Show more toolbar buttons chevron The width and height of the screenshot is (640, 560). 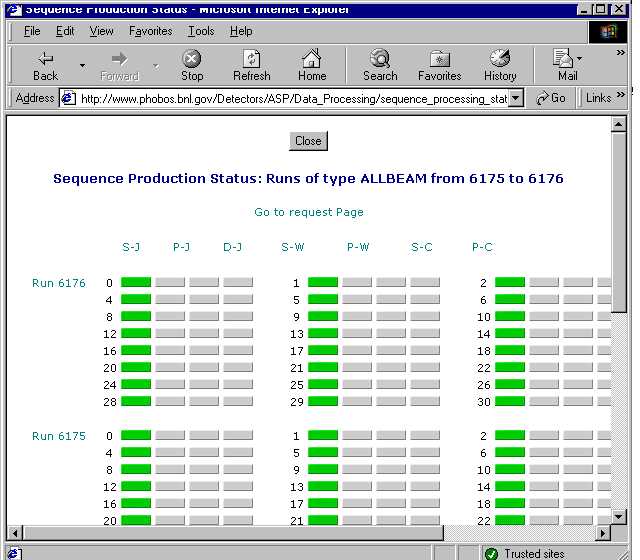click(x=620, y=53)
